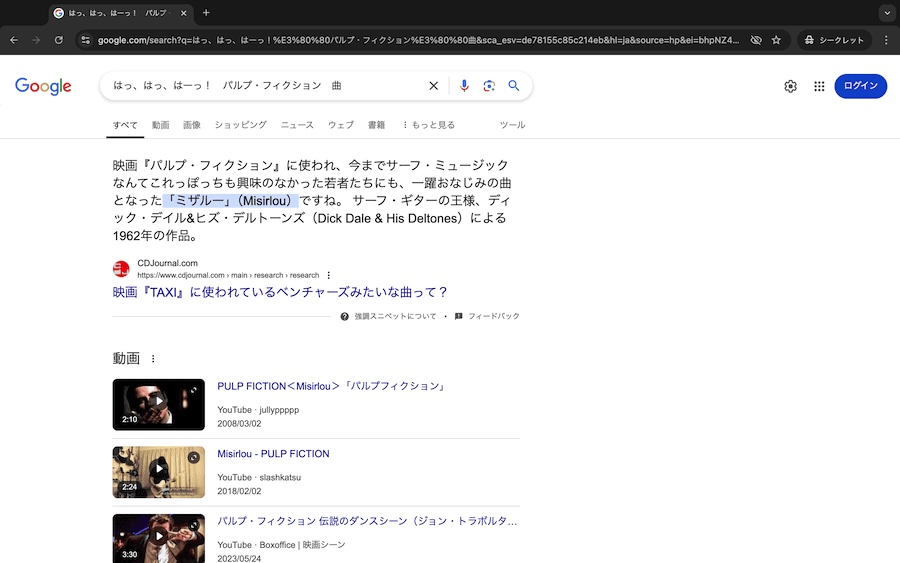
Task: Switch to the ショッピング tab
Action: [x=240, y=125]
